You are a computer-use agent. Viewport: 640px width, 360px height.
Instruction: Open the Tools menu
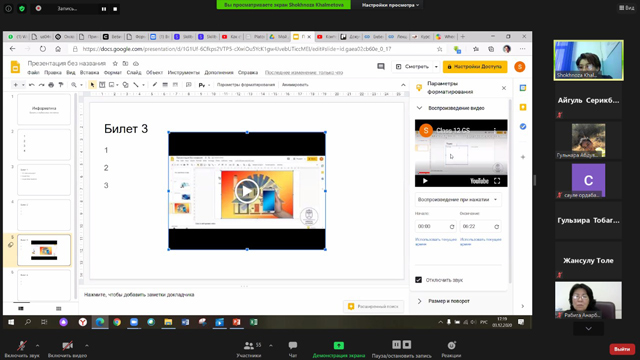tap(184, 73)
